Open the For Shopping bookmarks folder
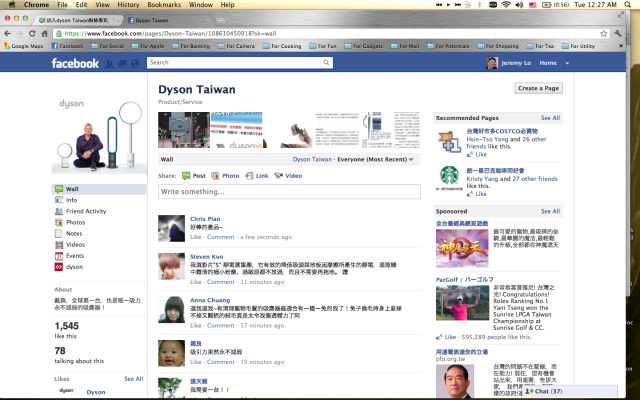 (x=498, y=46)
